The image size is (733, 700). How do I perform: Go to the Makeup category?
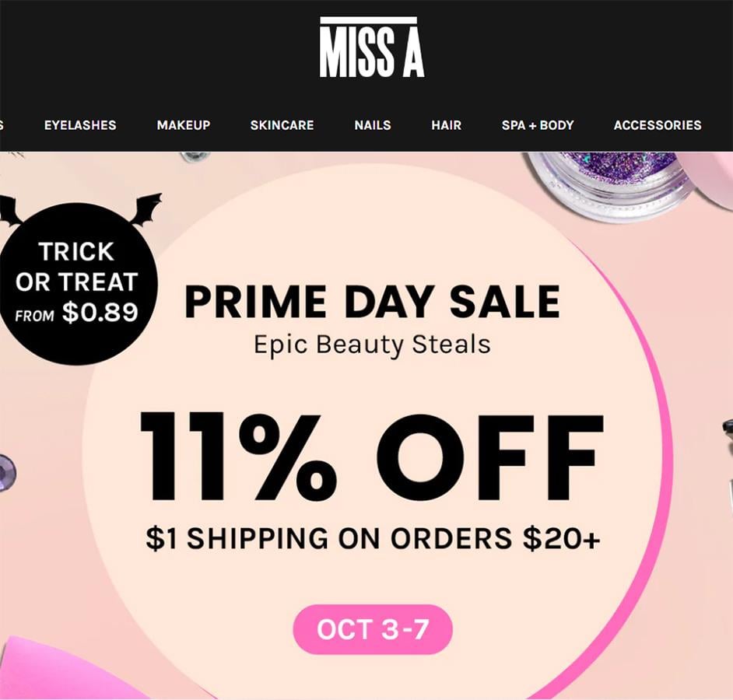coord(184,125)
